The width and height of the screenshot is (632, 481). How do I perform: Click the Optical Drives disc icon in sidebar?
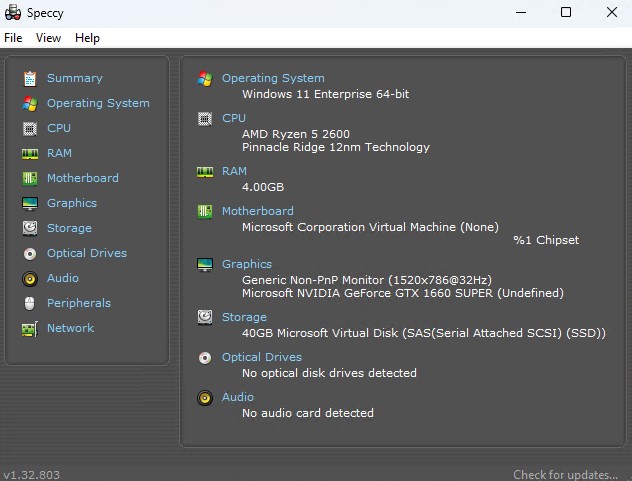[x=30, y=254]
